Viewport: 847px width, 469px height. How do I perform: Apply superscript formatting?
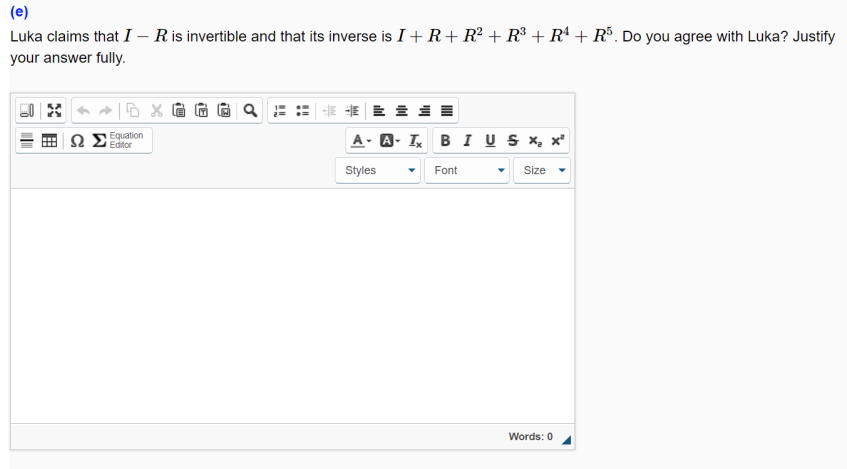click(x=557, y=140)
